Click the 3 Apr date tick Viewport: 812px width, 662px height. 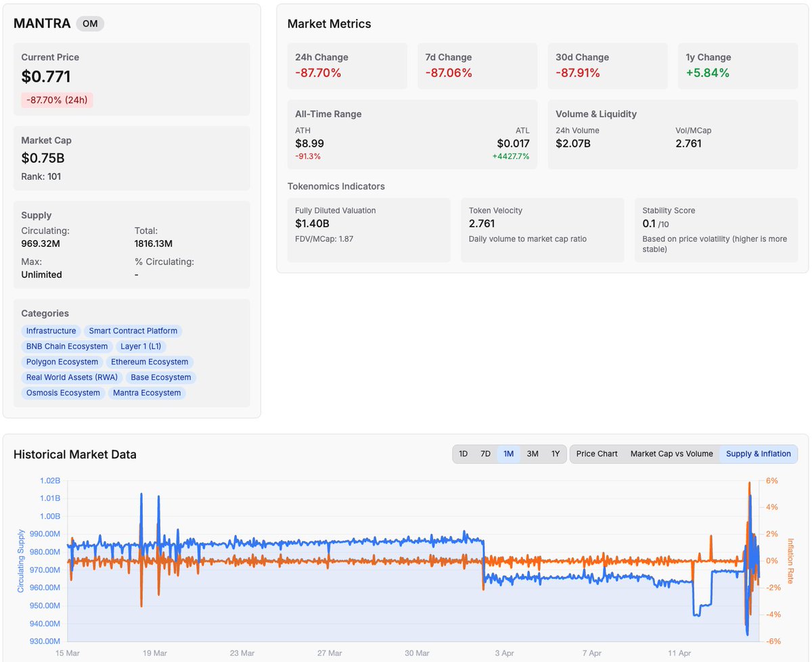[x=505, y=653]
